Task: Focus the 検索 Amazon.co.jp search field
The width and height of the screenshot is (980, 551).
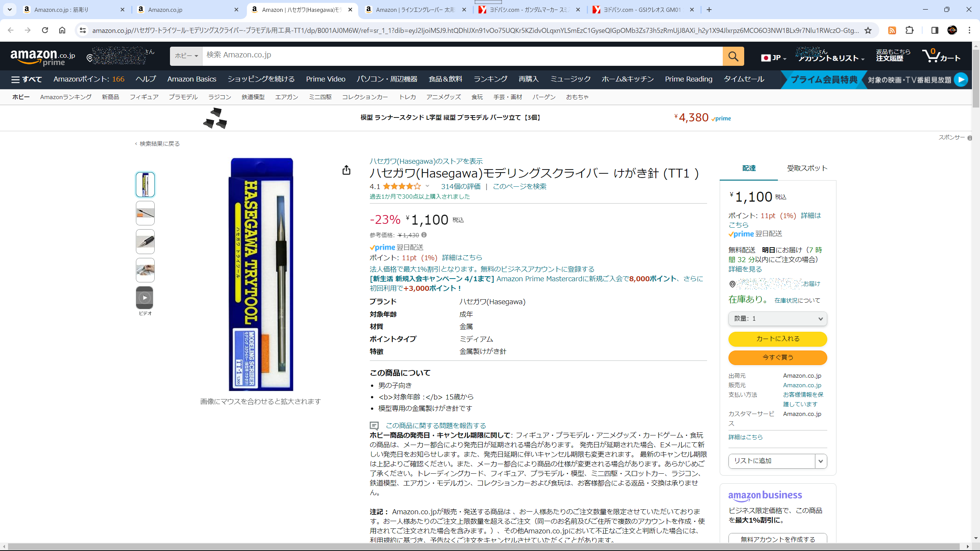Action: coord(462,56)
